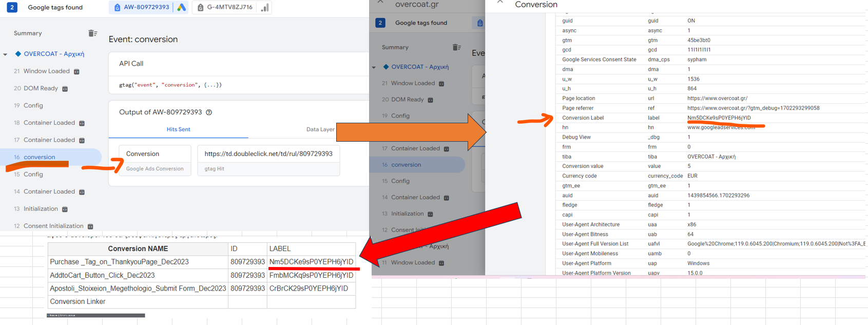Click the Page location URL https://www.overcoat.gr/

717,99
